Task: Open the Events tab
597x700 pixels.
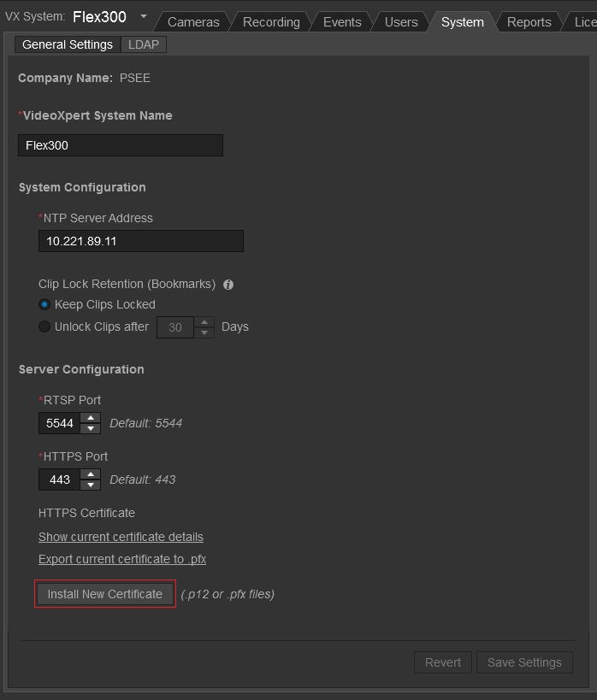Action: pos(342,22)
